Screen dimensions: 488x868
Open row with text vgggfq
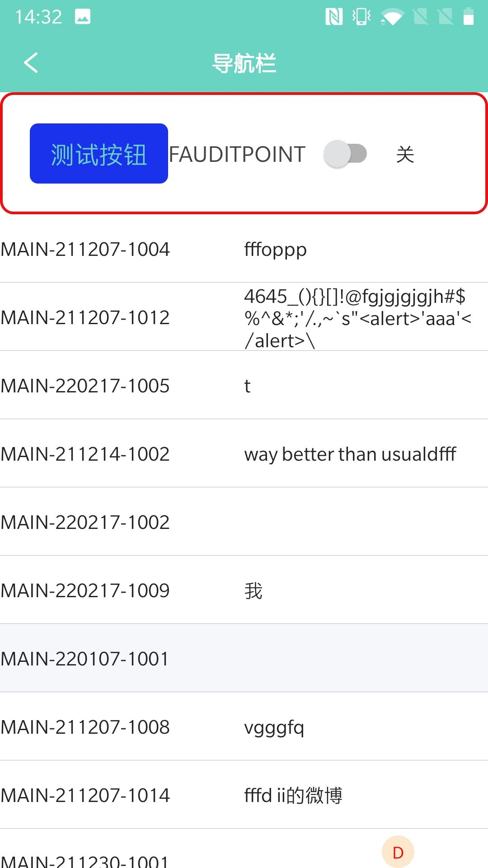point(244,726)
